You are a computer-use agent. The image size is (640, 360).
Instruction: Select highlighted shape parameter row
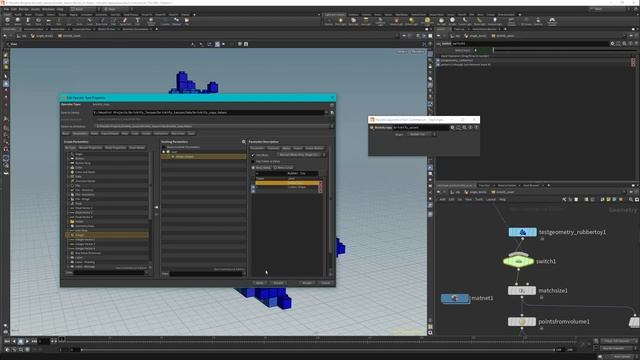[203, 157]
